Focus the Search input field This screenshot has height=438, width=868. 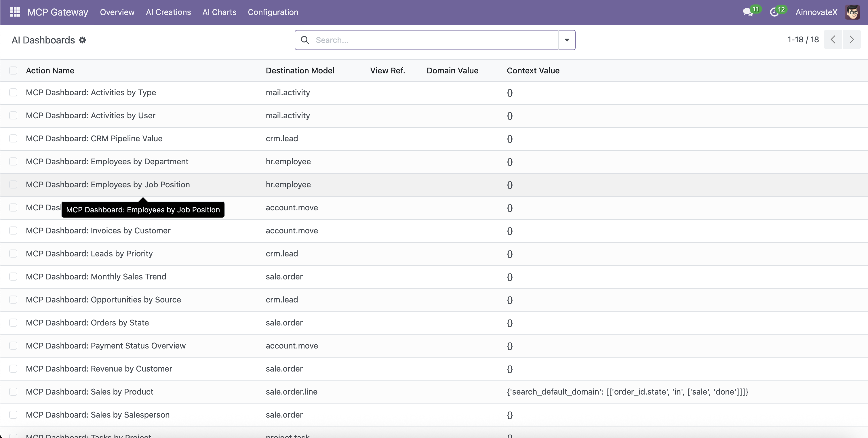click(x=435, y=40)
